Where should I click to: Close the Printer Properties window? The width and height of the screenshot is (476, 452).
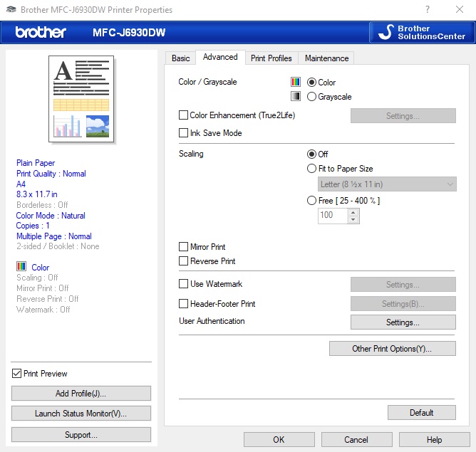coord(460,9)
